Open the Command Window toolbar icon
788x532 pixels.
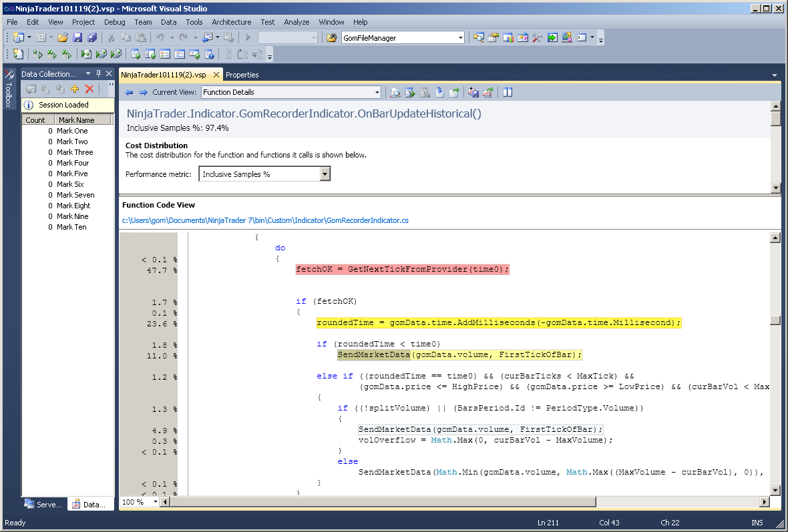pos(582,37)
